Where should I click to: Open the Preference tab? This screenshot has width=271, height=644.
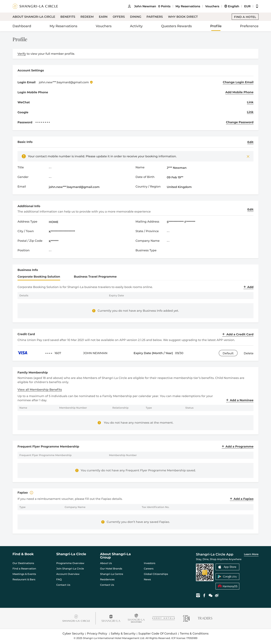249,26
